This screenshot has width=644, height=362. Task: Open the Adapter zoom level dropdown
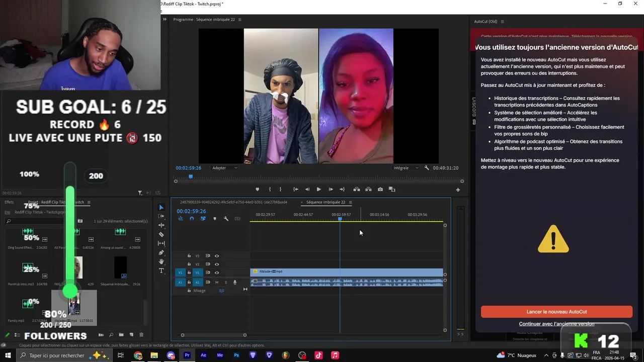224,168
